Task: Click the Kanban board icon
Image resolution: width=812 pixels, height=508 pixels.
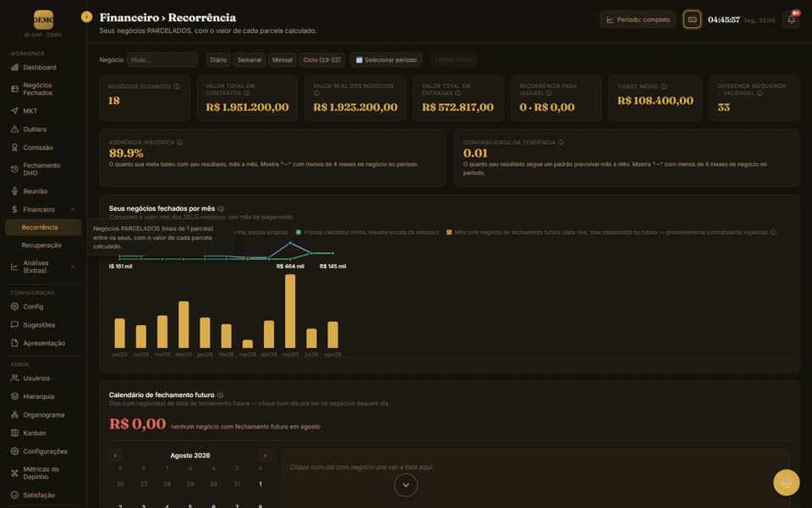Action: tap(14, 433)
